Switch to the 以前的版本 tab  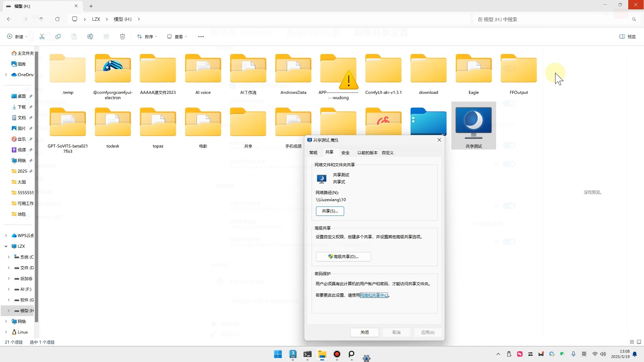tap(367, 153)
